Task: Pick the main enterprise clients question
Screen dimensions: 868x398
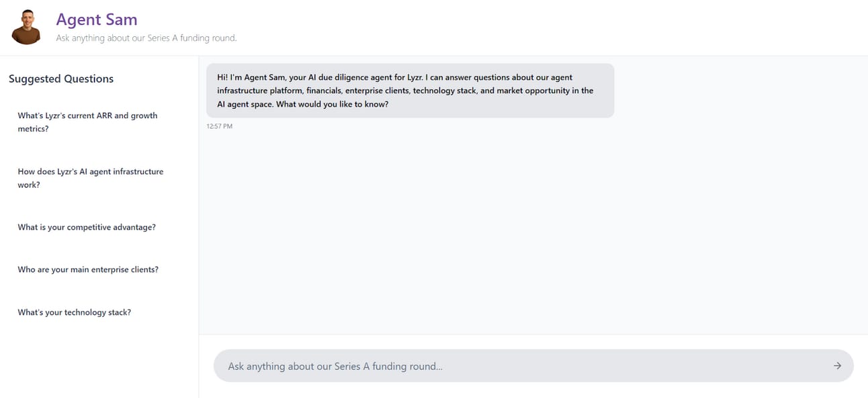Action: (x=88, y=270)
